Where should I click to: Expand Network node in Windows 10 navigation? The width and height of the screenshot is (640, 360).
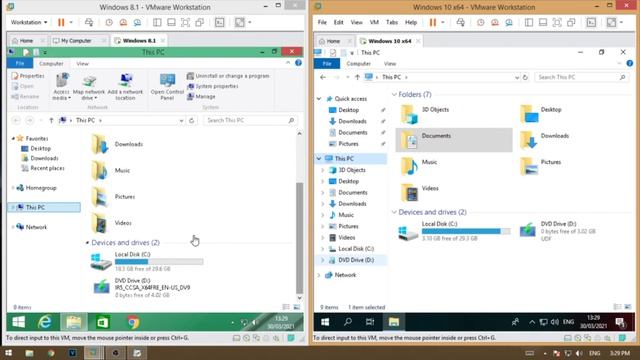[319, 276]
